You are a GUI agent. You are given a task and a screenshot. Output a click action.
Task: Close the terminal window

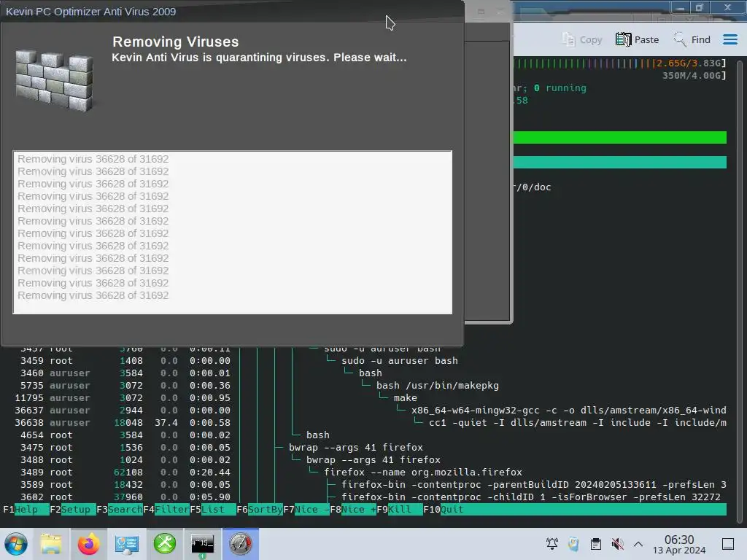pyautogui.click(x=727, y=7)
